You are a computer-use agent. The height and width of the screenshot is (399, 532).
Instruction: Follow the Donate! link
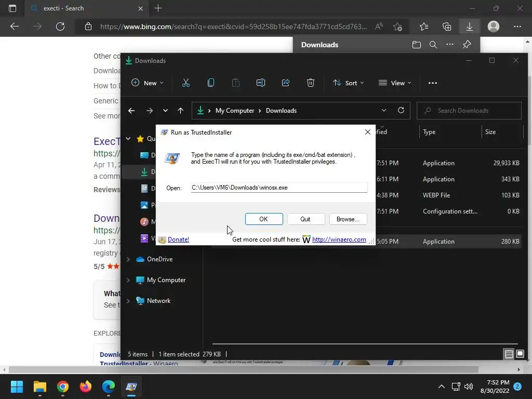tap(178, 240)
